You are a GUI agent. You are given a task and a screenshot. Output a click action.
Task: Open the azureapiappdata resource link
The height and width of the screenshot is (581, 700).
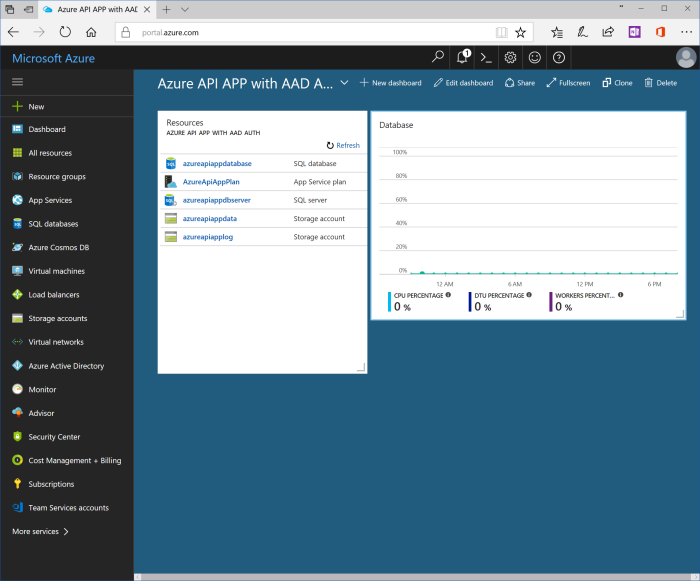point(210,218)
